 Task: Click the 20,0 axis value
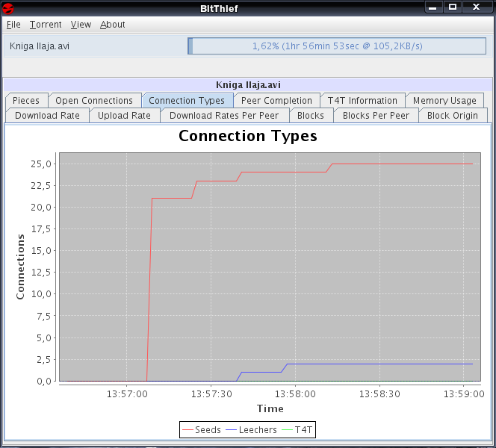click(41, 207)
